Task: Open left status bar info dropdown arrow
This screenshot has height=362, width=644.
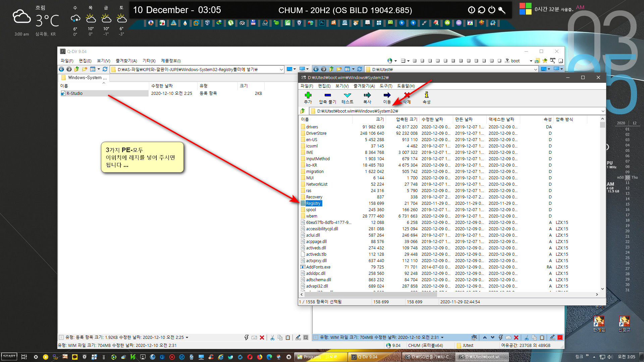Action: (187, 338)
